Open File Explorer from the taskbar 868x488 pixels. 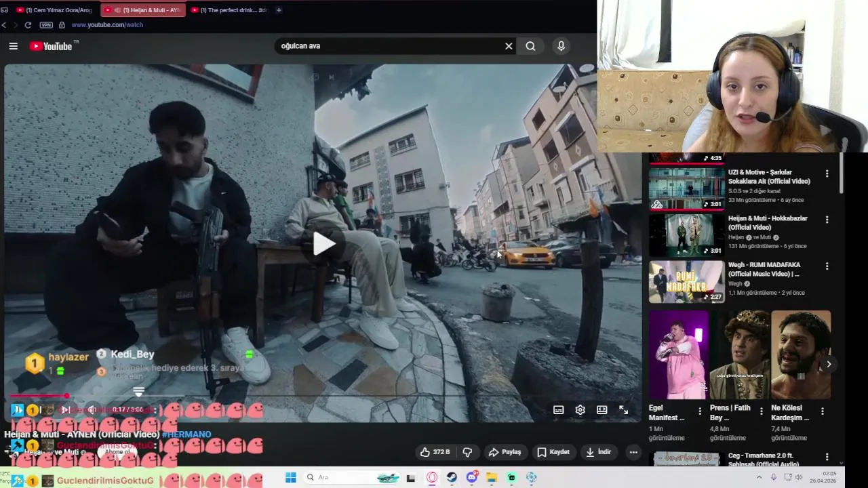[492, 478]
